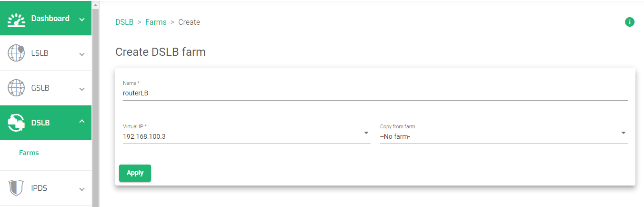Click the LSLB globe icon
The image size is (644, 207).
(x=16, y=53)
